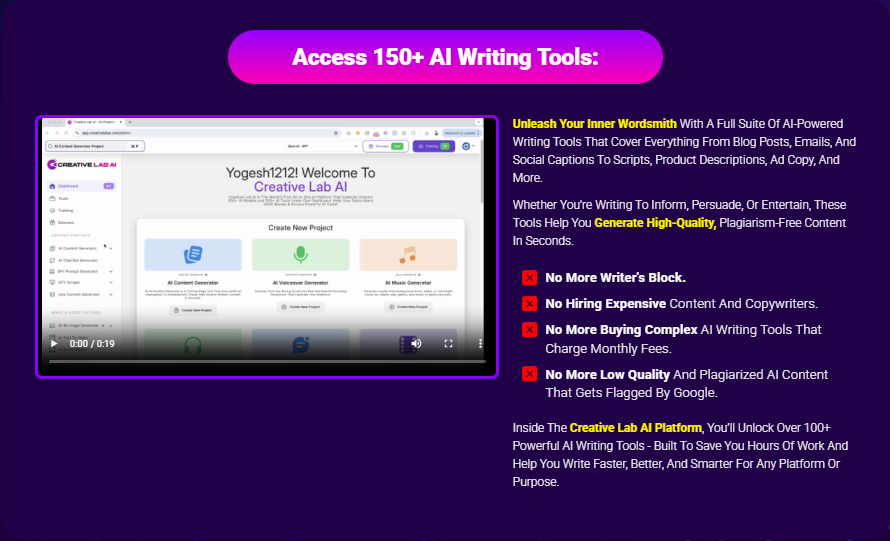The height and width of the screenshot is (541, 890).
Task: Click the "Yogesh1212! Welcome To" heading in video
Action: point(300,173)
